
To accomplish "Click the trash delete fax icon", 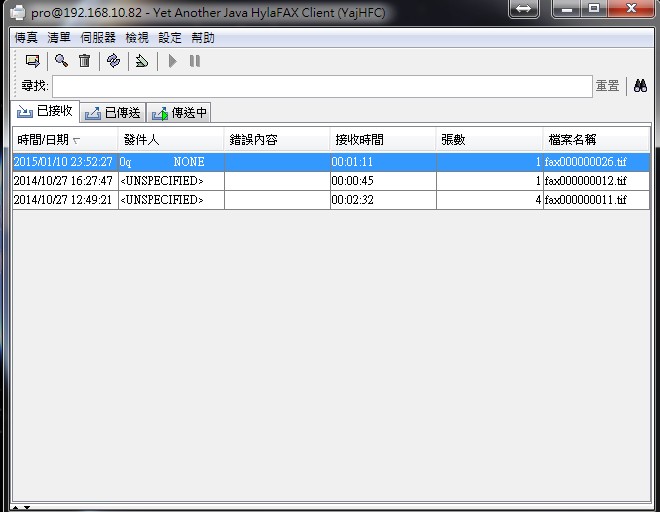I will [x=85, y=61].
